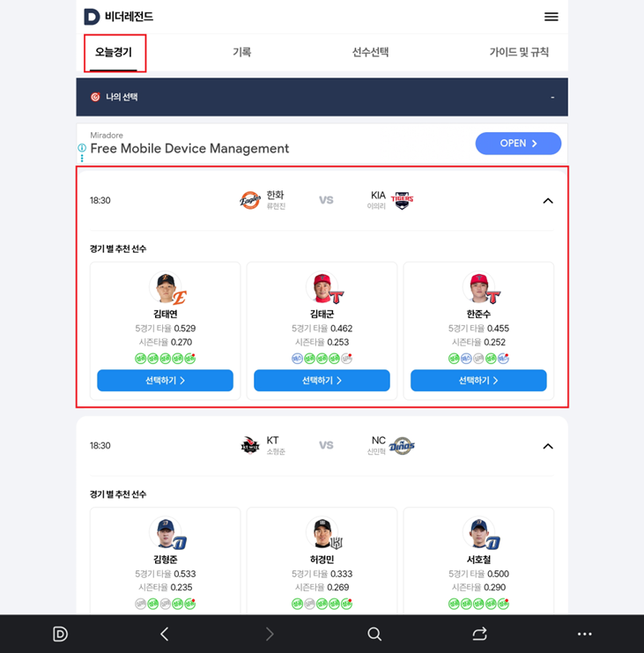The height and width of the screenshot is (653, 644).
Task: Switch to the 기록 tab
Action: tap(242, 52)
